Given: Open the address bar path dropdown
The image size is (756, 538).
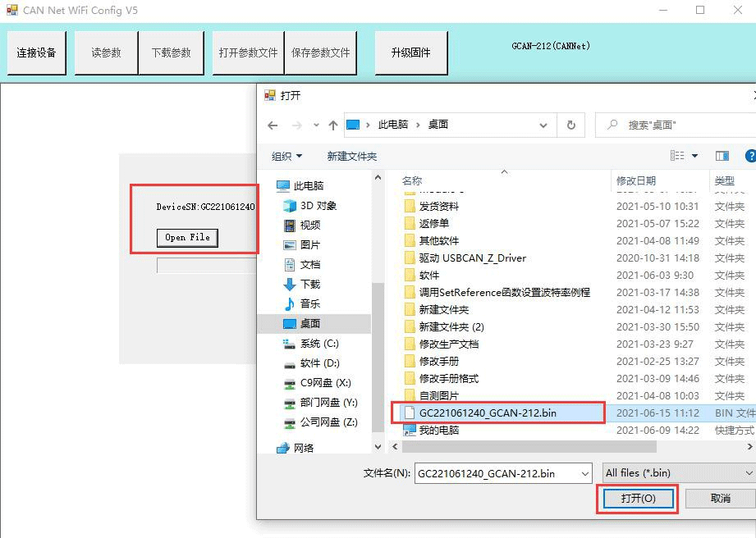Looking at the screenshot, I should (543, 125).
